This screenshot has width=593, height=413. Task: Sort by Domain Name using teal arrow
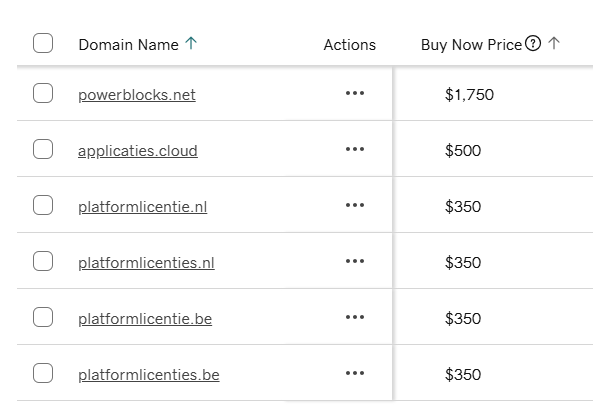191,43
